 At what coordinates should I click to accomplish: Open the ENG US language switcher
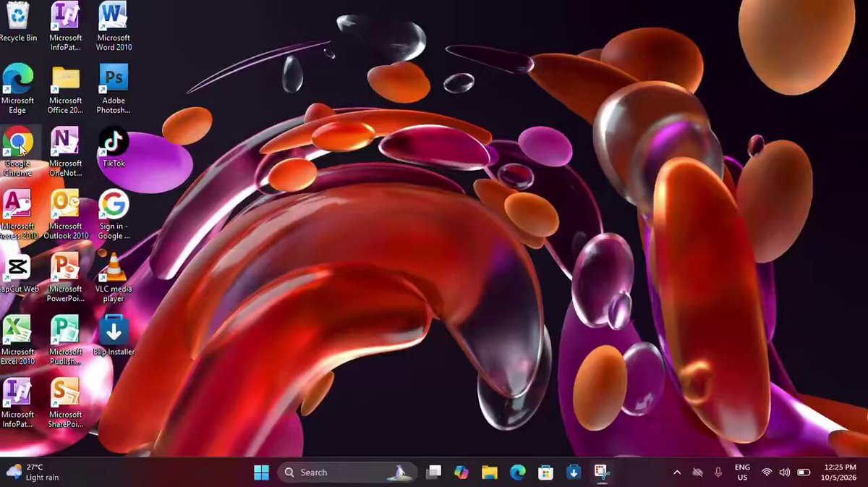click(742, 473)
